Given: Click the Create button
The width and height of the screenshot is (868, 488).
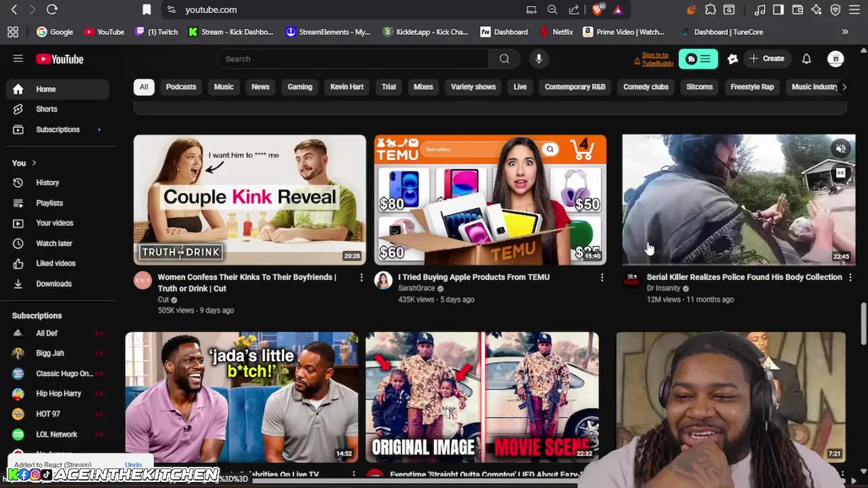Looking at the screenshot, I should tap(767, 59).
